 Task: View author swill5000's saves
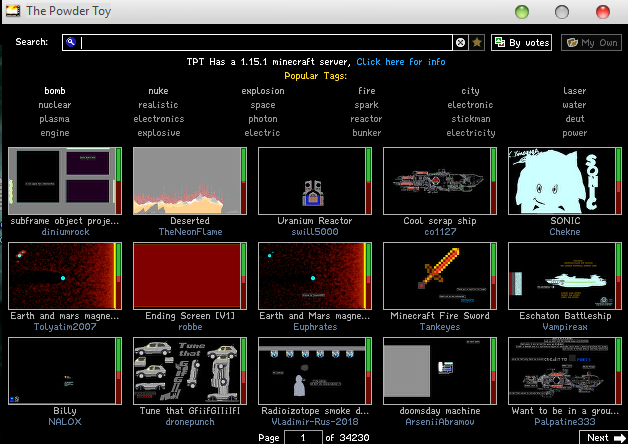pyautogui.click(x=315, y=232)
